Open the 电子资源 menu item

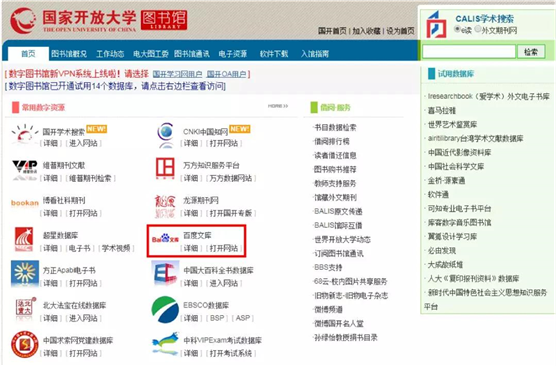click(233, 54)
